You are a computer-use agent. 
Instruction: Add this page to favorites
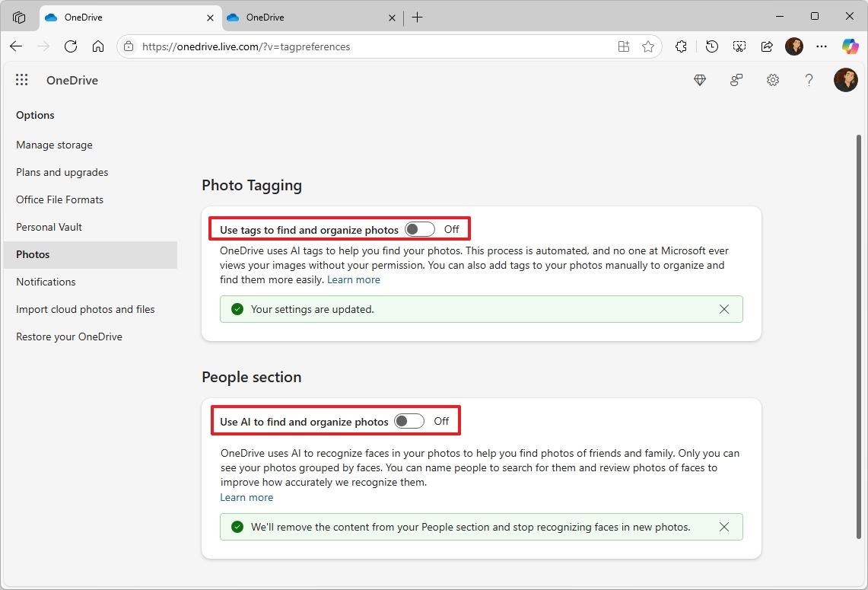click(648, 46)
